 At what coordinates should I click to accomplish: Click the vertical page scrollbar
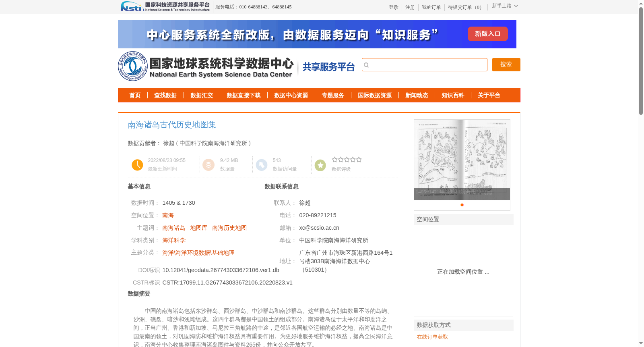coord(641,60)
